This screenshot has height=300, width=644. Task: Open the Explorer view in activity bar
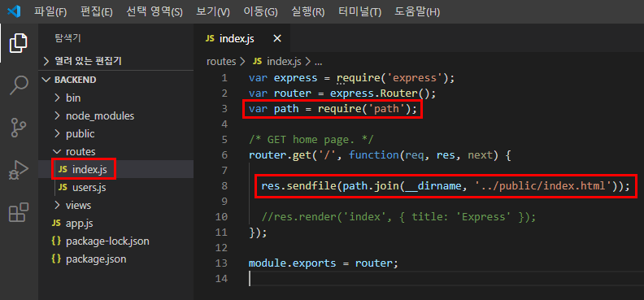19,44
